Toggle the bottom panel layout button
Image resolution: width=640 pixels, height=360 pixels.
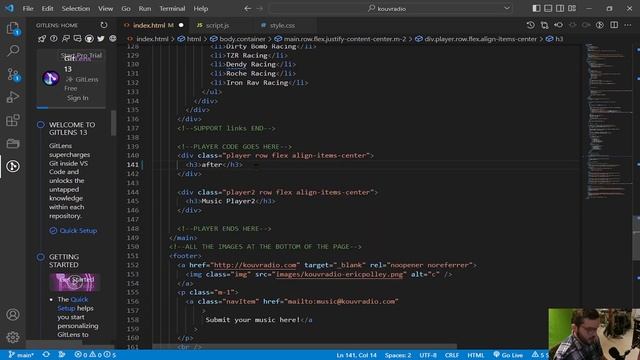pos(548,8)
